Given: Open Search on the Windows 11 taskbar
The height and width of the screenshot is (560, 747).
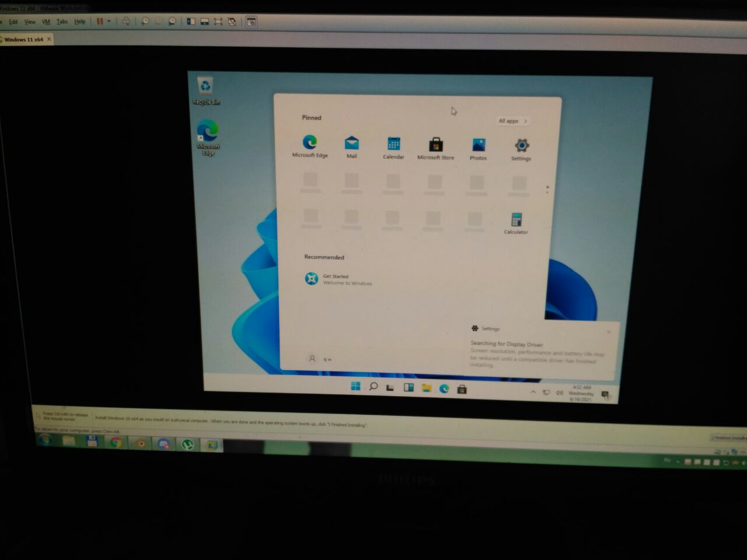Looking at the screenshot, I should 373,387.
